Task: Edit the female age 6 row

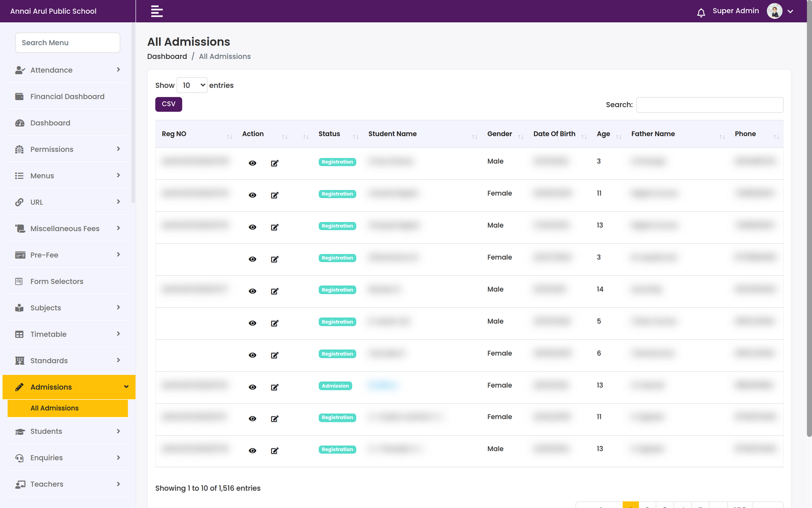Action: click(x=275, y=355)
